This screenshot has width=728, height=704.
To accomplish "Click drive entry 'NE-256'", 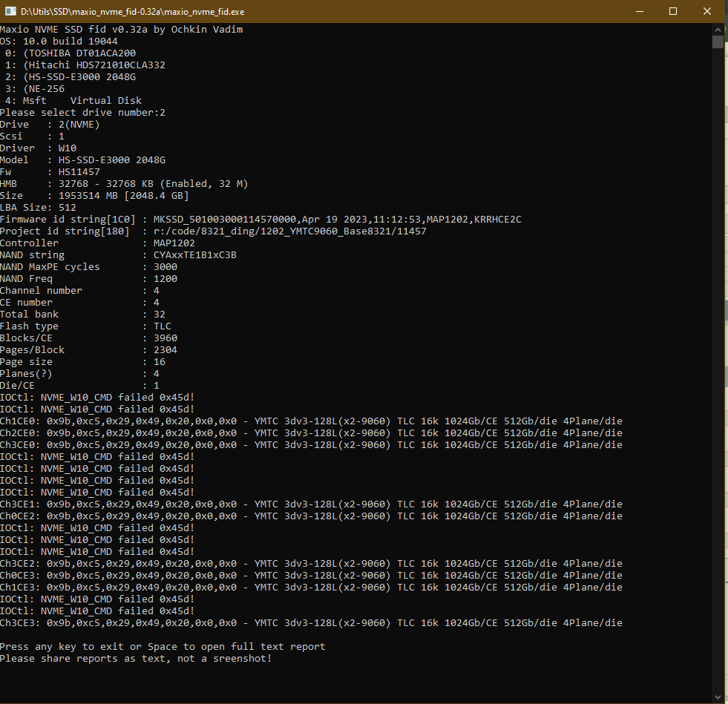I will click(x=47, y=88).
